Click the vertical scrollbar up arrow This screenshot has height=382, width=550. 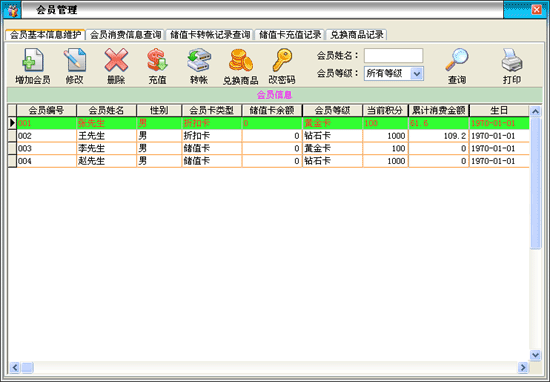pos(535,111)
